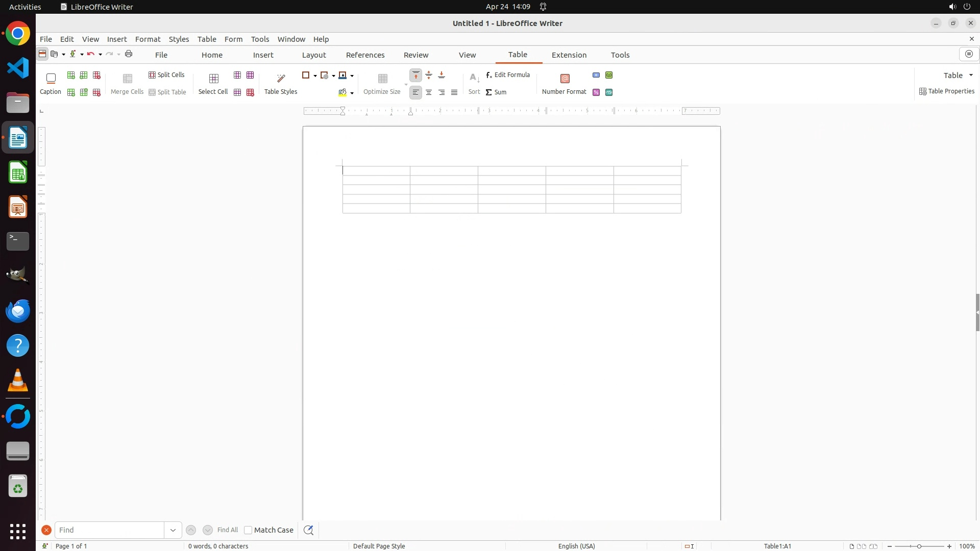Toggle Align Top cell alignment
The width and height of the screenshot is (980, 551).
tap(416, 76)
